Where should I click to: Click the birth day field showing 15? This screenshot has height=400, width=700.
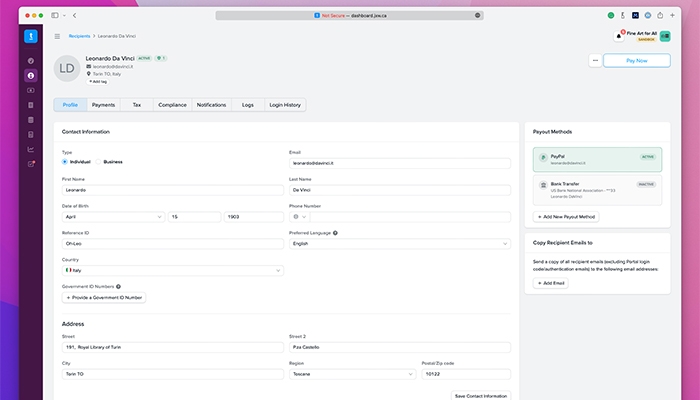coord(194,217)
